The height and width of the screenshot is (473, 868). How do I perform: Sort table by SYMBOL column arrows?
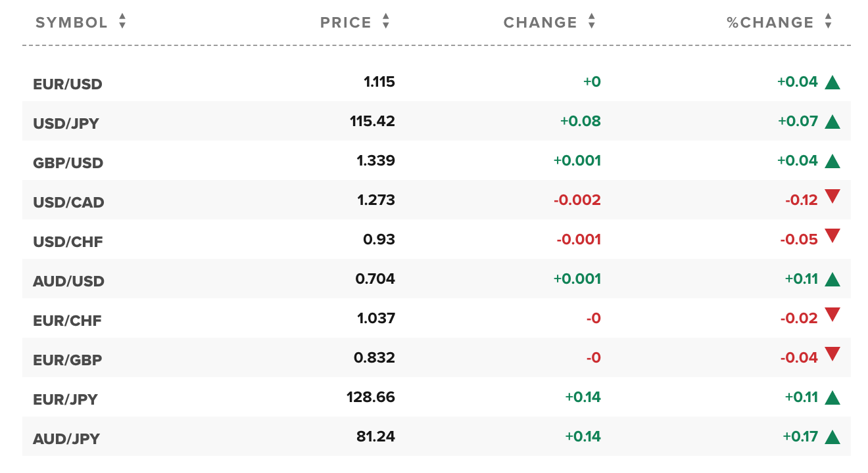[x=122, y=22]
